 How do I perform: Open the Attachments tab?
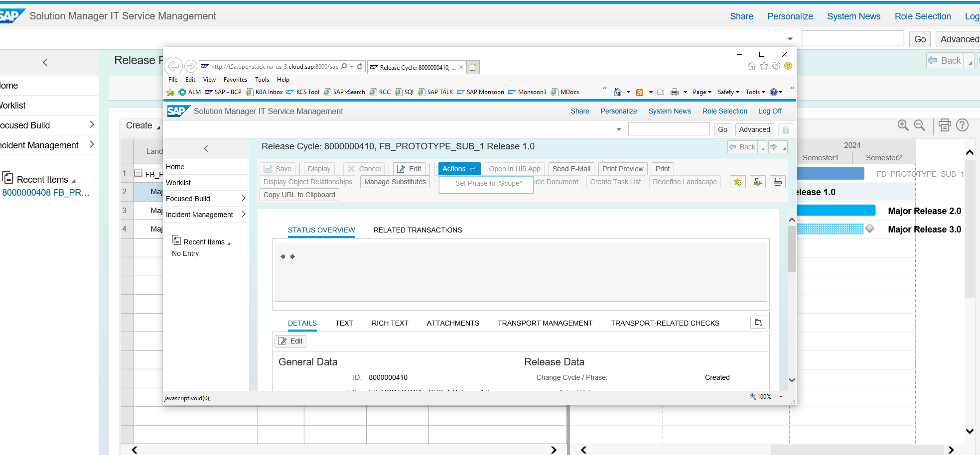[x=453, y=323]
